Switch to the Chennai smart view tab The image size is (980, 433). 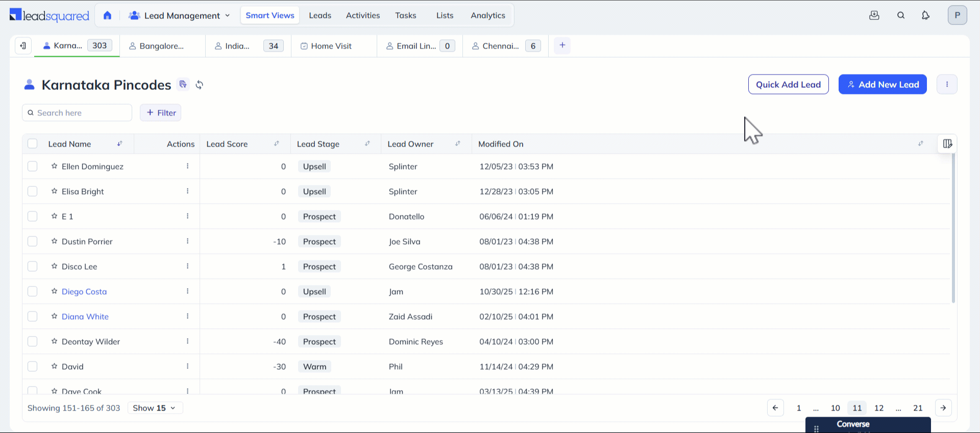(500, 46)
